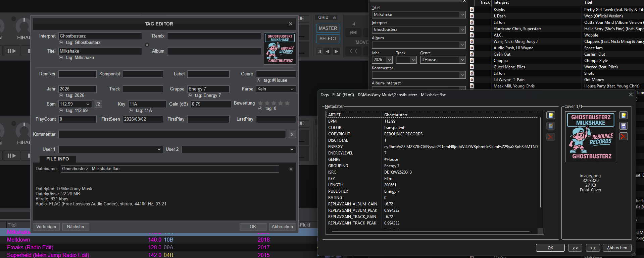The height and width of the screenshot is (258, 644).
Task: Open the Genre #House combo box
Action: click(x=462, y=60)
